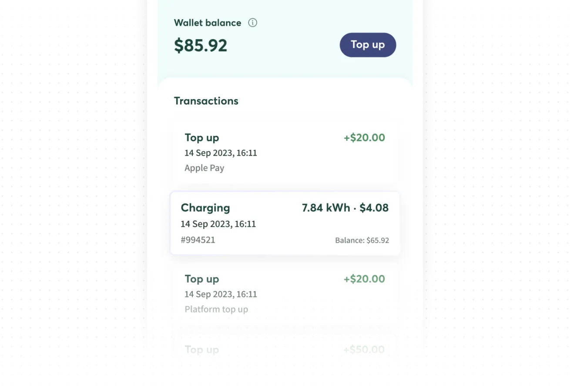Click the Wallet balance label
Screen dimensions: 570x392
(208, 23)
